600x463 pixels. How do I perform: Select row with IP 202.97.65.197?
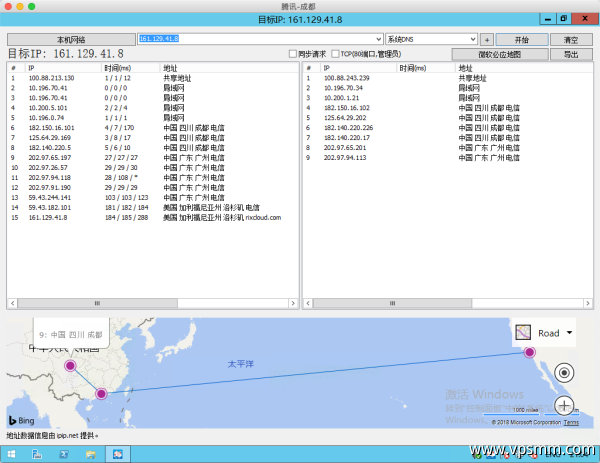[152, 158]
